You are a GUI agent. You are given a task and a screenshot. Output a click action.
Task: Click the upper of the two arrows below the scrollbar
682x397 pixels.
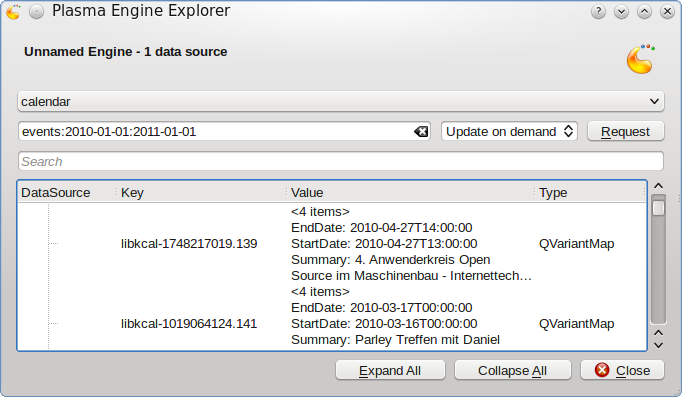click(x=659, y=333)
